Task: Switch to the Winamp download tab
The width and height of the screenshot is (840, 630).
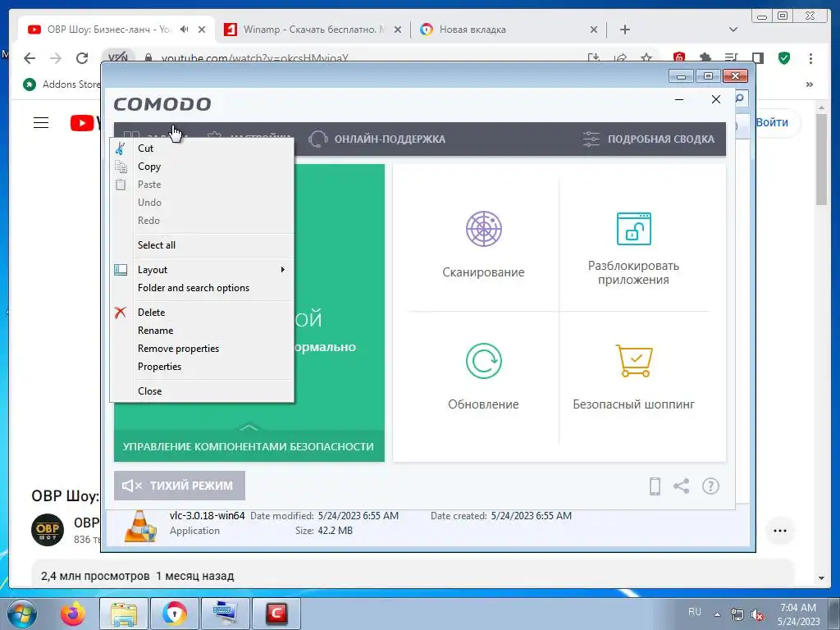Action: click(313, 30)
